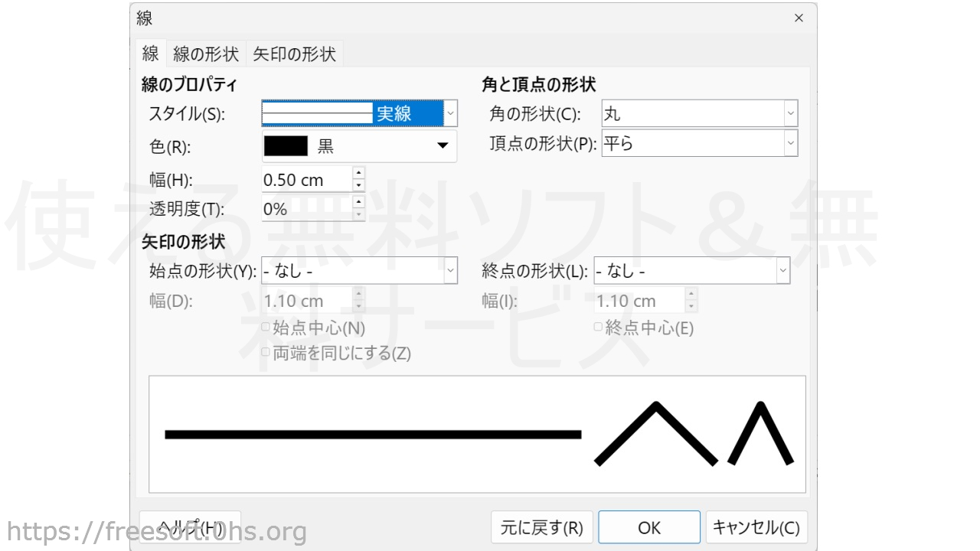The height and width of the screenshot is (551, 980).
Task: Increase transparency with the up arrow
Action: tap(358, 202)
